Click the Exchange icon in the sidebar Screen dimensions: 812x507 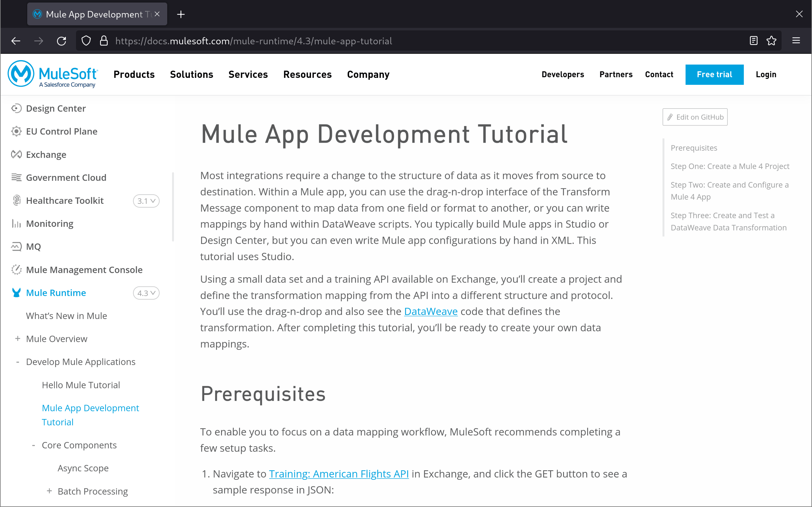click(16, 154)
